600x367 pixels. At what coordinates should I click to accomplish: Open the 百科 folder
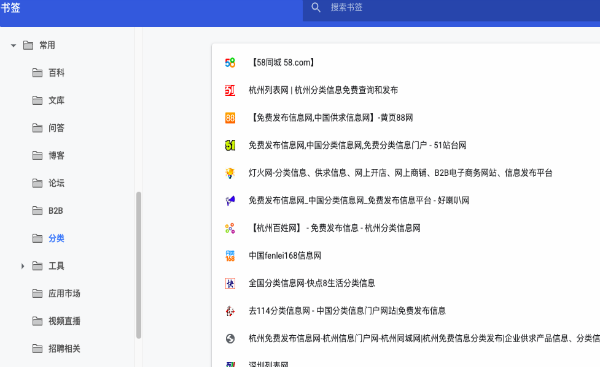[56, 73]
